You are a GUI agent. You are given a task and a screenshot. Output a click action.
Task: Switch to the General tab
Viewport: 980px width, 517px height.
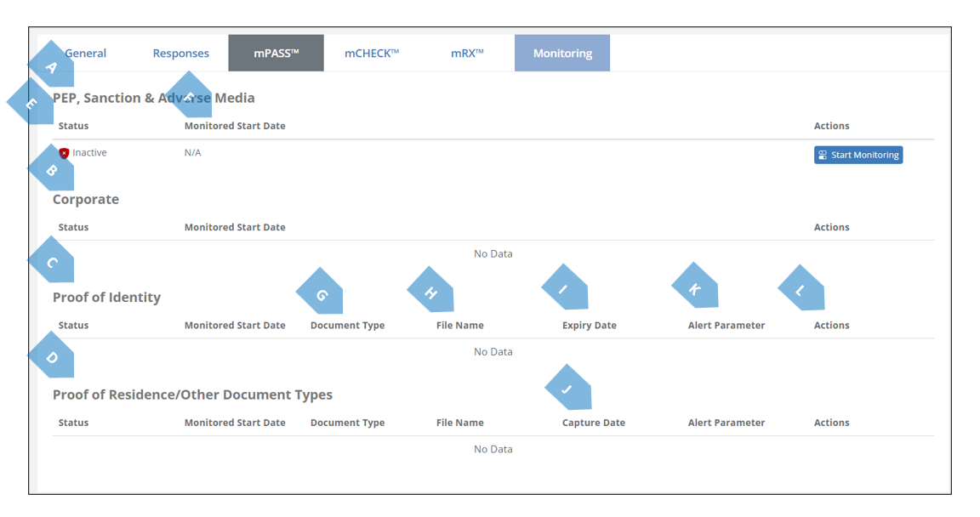pyautogui.click(x=86, y=54)
